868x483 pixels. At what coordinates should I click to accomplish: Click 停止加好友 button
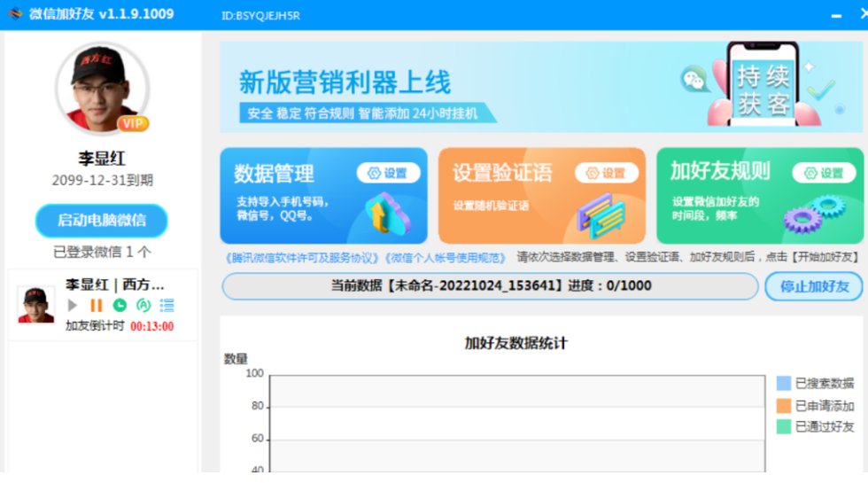coord(814,286)
